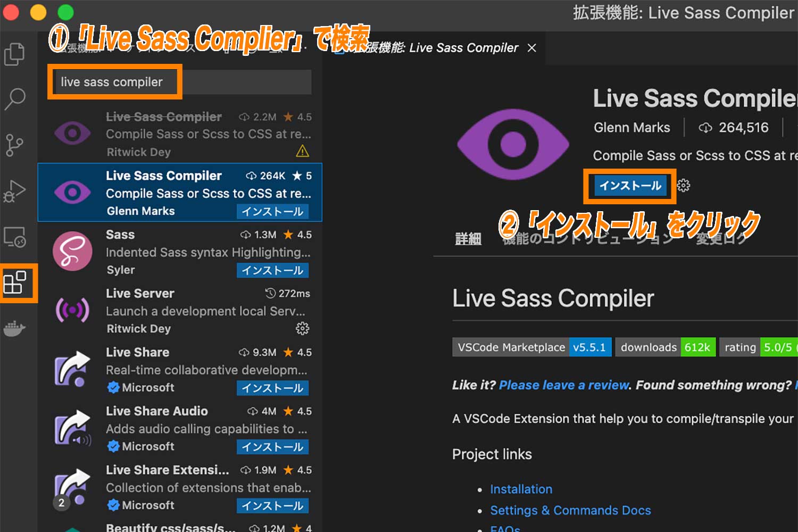798x532 pixels.
Task: Install the Sass extension by Syler
Action: click(272, 271)
